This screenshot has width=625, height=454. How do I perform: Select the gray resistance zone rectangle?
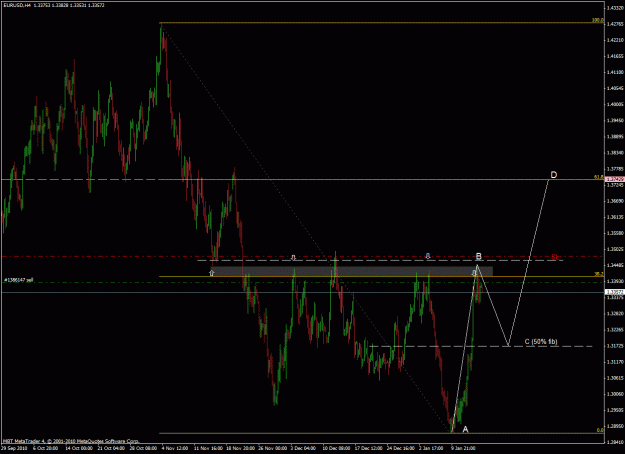(352, 271)
